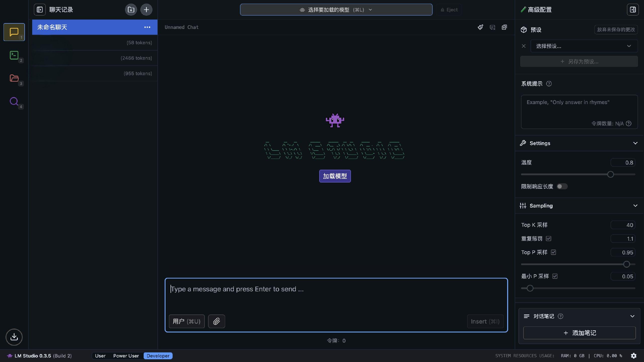Click the 温度 temperature slider handle

tap(611, 174)
